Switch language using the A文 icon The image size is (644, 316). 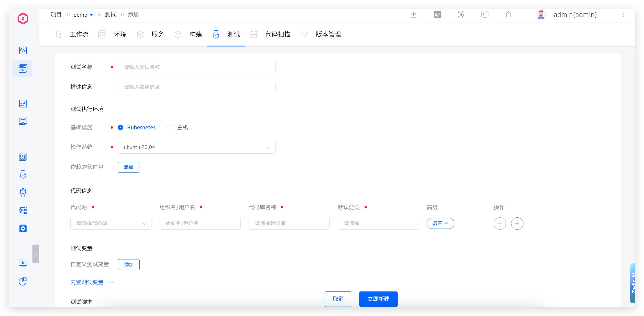(x=437, y=15)
